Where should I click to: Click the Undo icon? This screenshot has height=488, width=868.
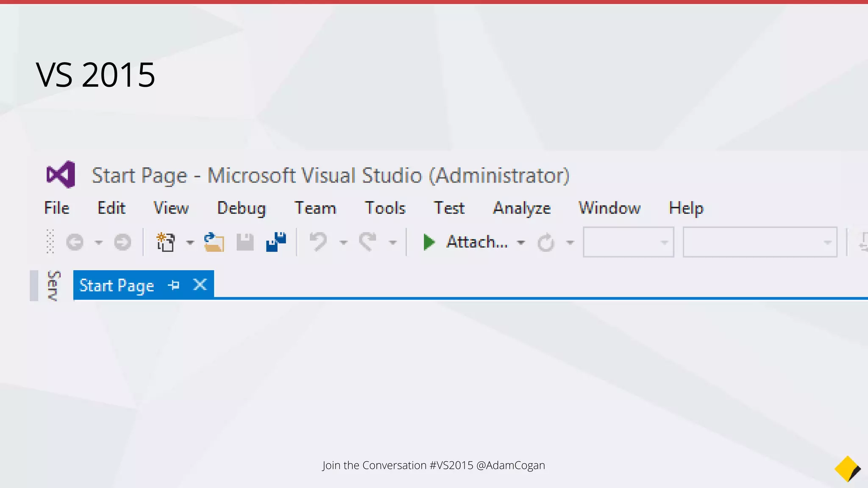point(318,242)
